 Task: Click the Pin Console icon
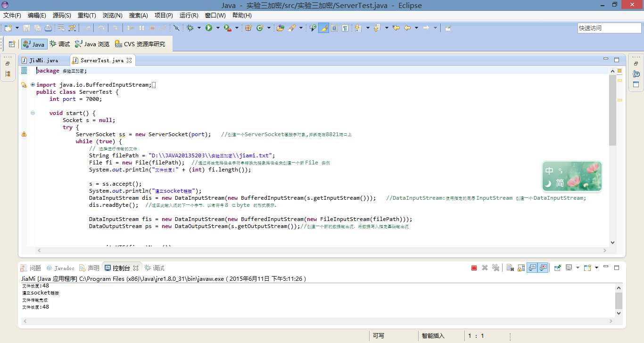click(x=558, y=268)
